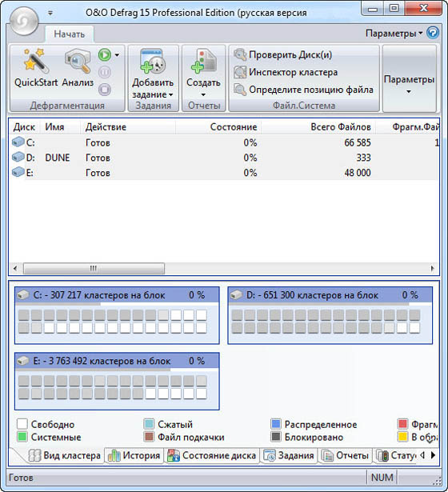Image resolution: width=448 pixels, height=492 pixels.
Task: Click the Определите позицию файла icon
Action: click(x=240, y=90)
